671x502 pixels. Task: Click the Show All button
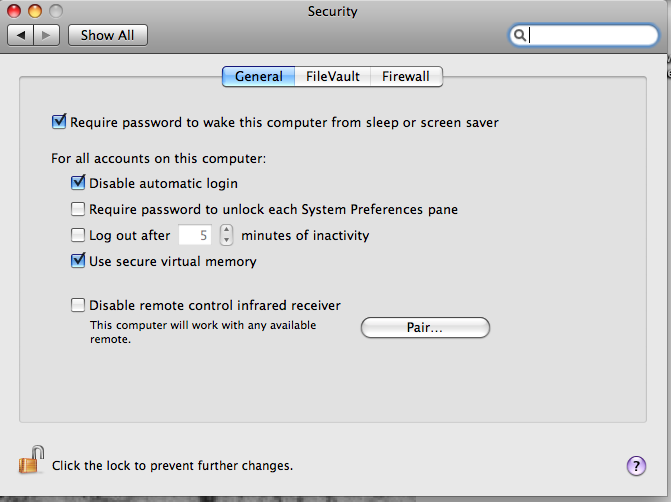click(108, 35)
